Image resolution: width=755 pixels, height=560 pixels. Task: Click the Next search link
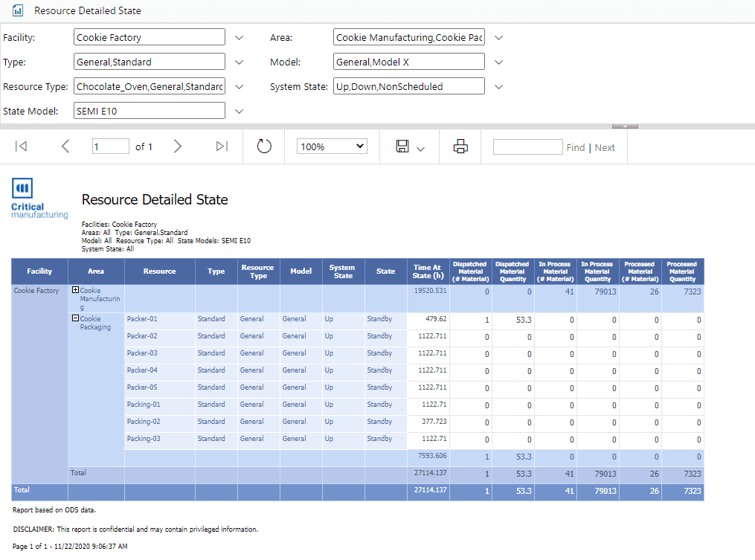click(605, 147)
